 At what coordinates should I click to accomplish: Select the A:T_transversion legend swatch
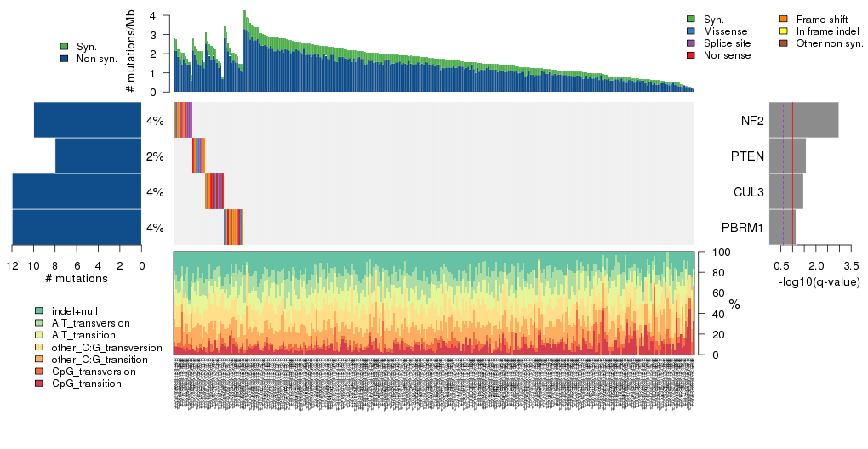[x=39, y=324]
